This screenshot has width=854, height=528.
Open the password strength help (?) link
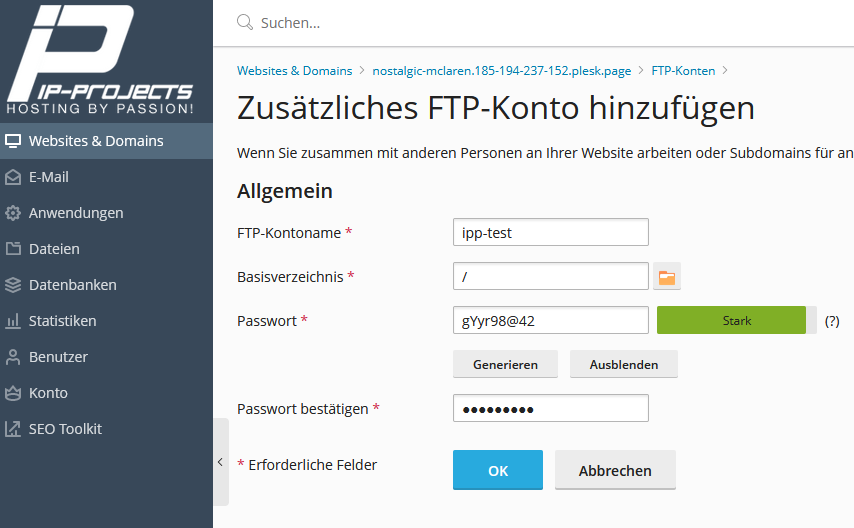click(x=832, y=321)
